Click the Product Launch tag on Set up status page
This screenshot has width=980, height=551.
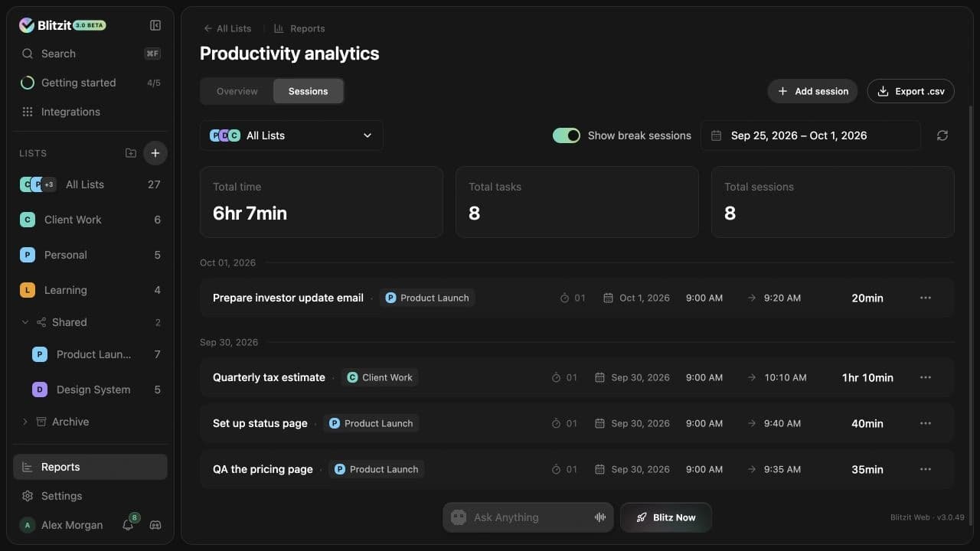[x=371, y=423]
